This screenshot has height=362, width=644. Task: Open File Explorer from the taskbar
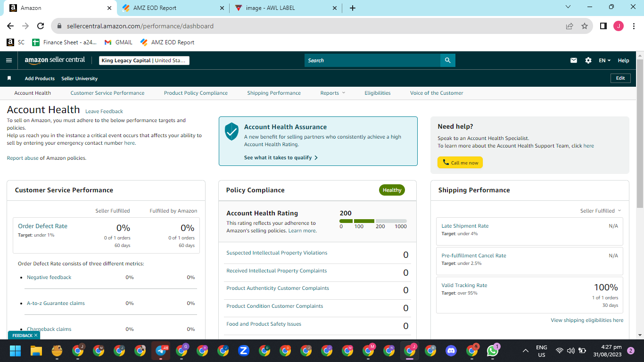click(36, 351)
